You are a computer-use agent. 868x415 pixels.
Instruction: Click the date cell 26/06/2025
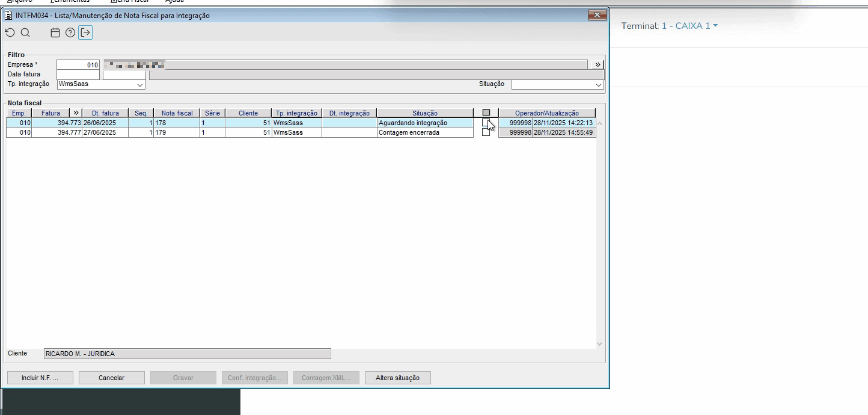[x=105, y=123]
